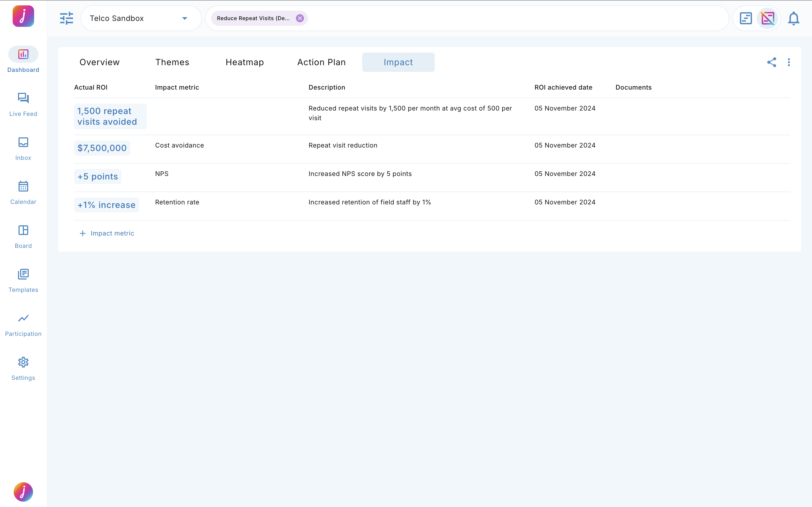The image size is (812, 507).
Task: Switch to the Action Plan tab
Action: coord(321,62)
